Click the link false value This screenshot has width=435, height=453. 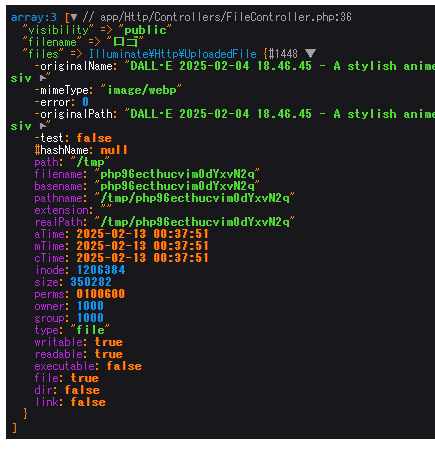click(x=88, y=402)
